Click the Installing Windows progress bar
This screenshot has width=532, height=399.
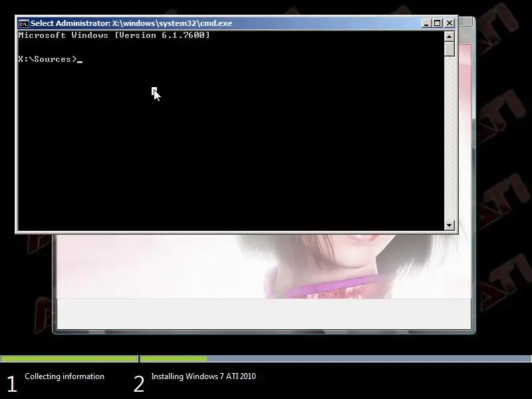click(336, 358)
